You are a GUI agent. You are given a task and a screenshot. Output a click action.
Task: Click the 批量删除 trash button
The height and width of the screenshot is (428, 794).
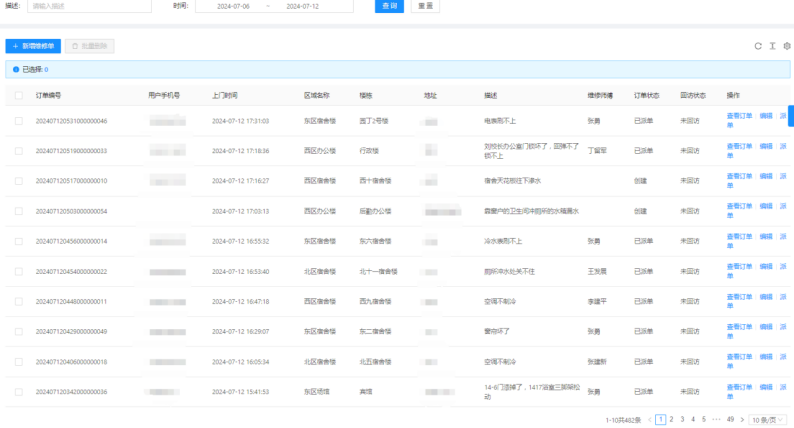91,46
